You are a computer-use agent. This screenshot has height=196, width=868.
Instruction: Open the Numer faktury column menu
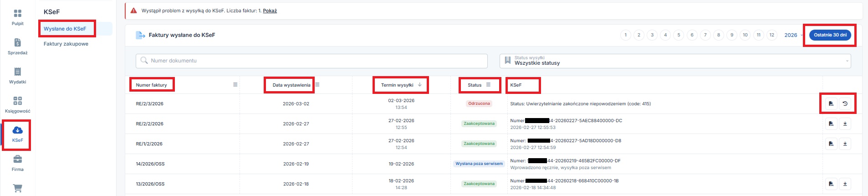pyautogui.click(x=235, y=85)
